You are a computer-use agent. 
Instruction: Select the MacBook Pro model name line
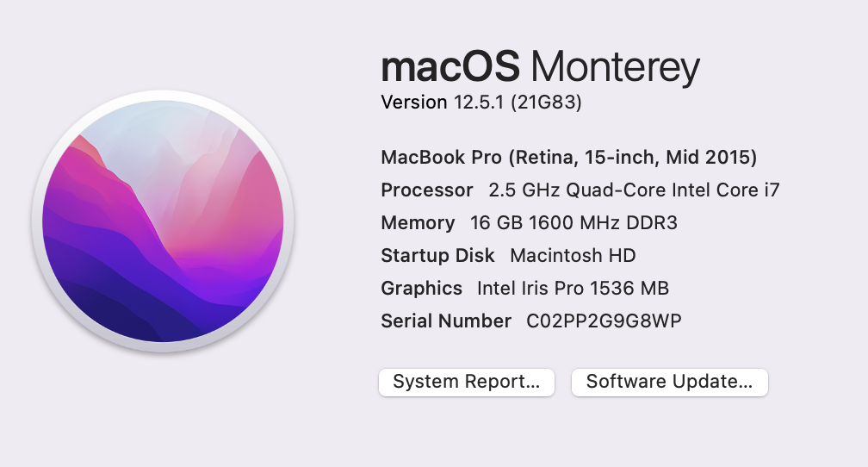click(x=568, y=158)
